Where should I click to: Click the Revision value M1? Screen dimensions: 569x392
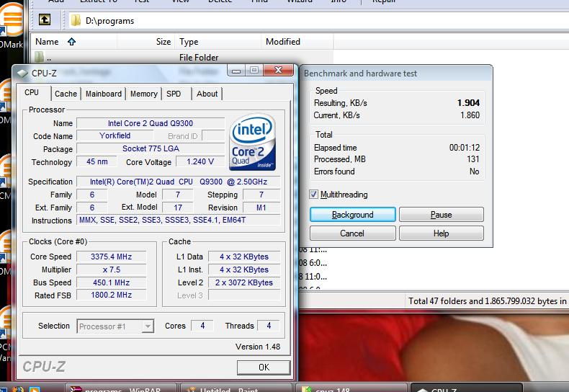(x=261, y=208)
